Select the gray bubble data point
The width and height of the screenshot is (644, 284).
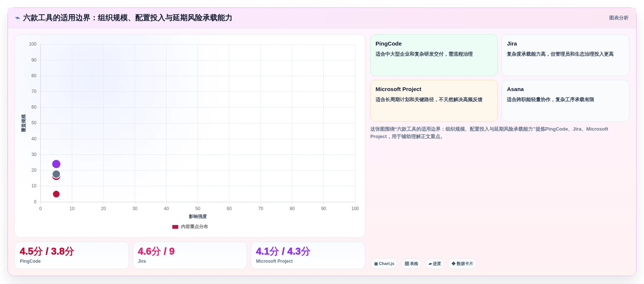(x=56, y=174)
